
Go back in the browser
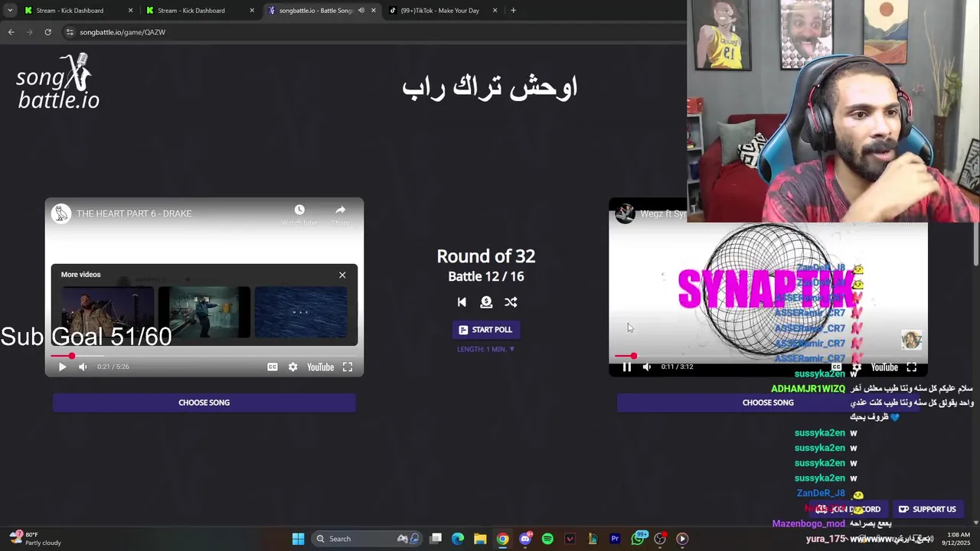11,32
